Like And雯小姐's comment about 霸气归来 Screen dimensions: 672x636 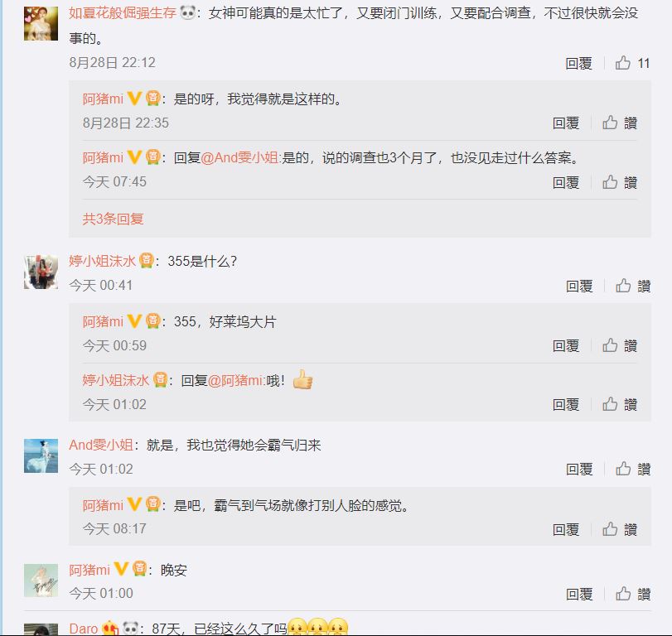pyautogui.click(x=633, y=469)
